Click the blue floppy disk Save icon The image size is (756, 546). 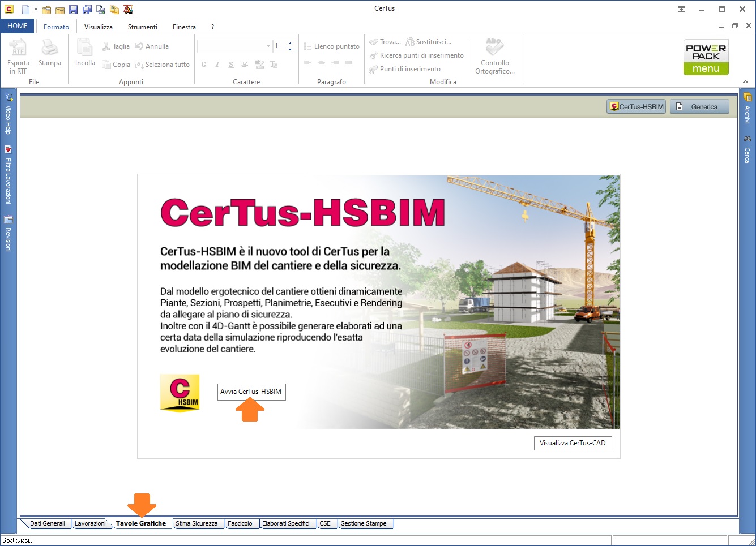(74, 10)
